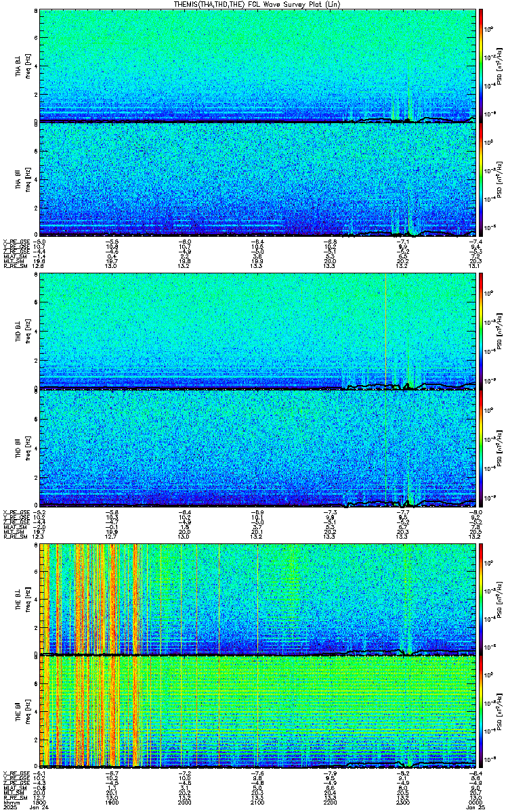Click the THD B-perpendicular freq [Hz] axis label

point(27,332)
